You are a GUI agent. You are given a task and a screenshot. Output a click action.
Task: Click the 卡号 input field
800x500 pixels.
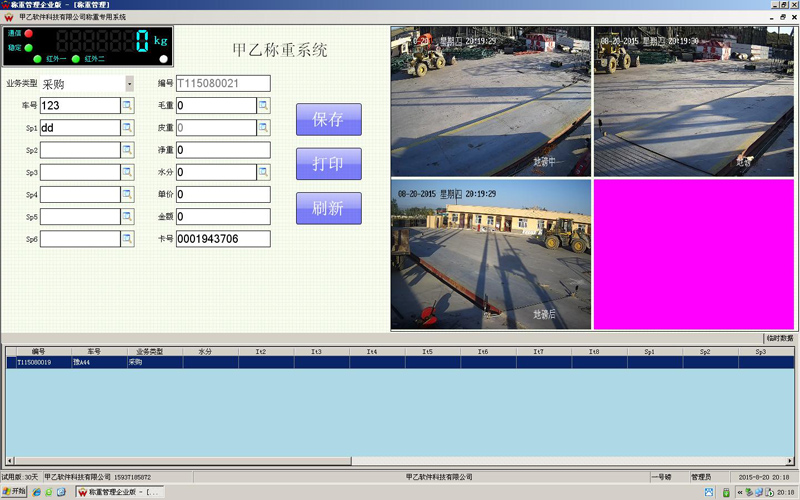(223, 239)
